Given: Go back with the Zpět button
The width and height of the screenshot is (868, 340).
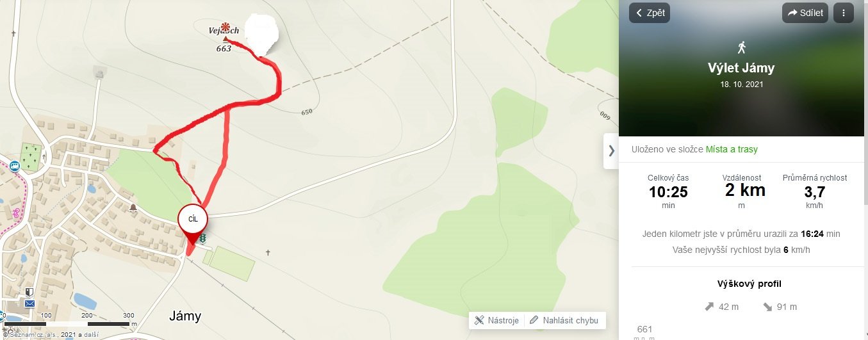Looking at the screenshot, I should (x=650, y=13).
